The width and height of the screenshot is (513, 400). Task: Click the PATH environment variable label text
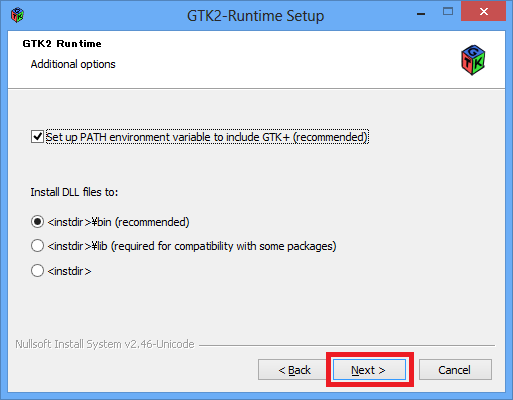click(207, 137)
